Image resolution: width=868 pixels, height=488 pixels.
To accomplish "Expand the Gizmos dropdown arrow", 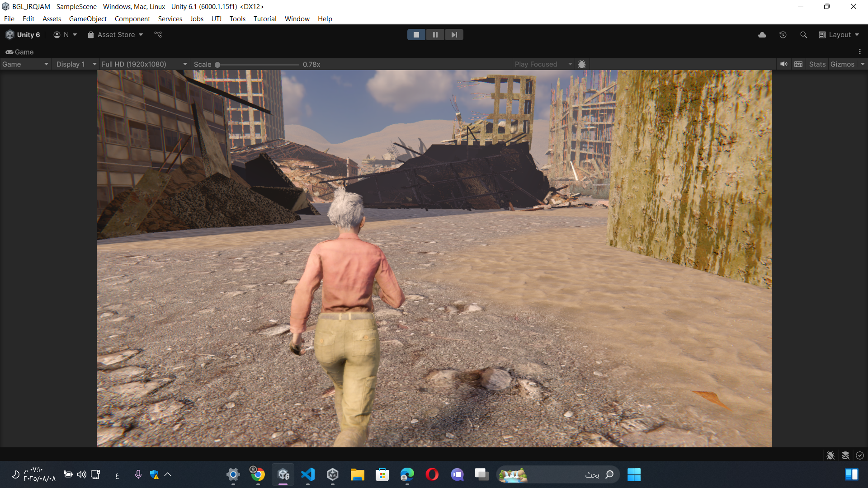I will click(x=863, y=64).
